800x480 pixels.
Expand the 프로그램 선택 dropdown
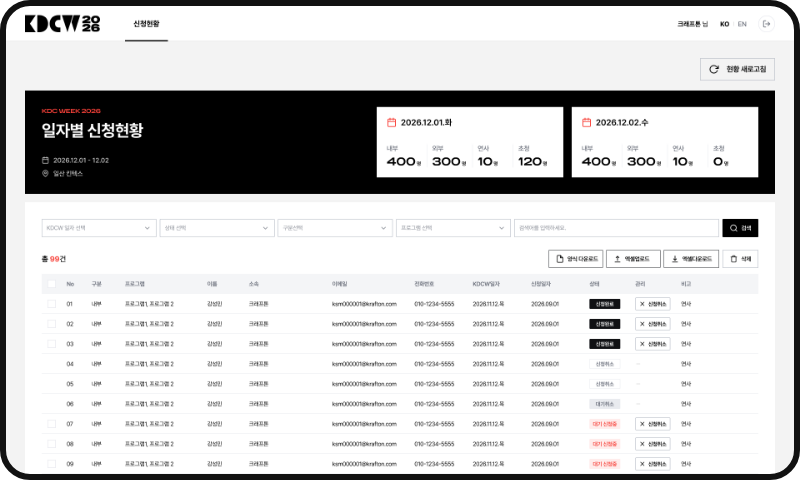[x=453, y=228]
